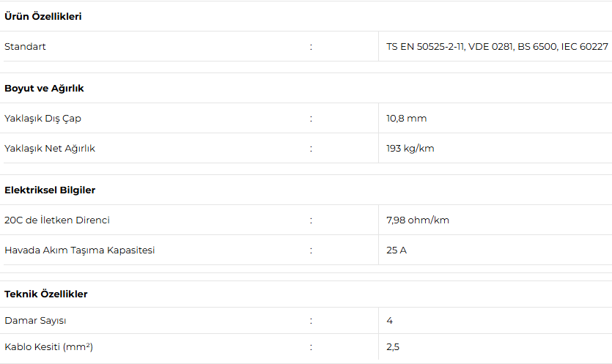
Task: Click the Boyut ve Ağırlık heading
Action: pyautogui.click(x=44, y=88)
